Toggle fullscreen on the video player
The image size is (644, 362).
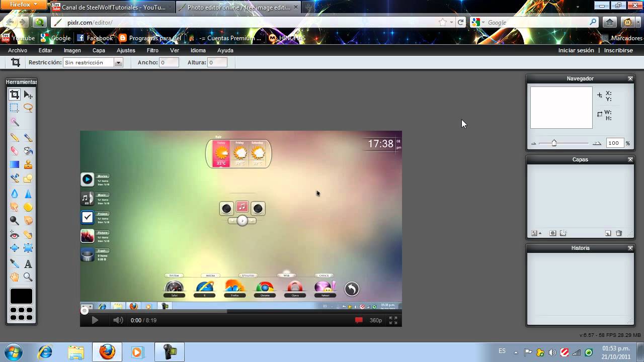coord(393,320)
